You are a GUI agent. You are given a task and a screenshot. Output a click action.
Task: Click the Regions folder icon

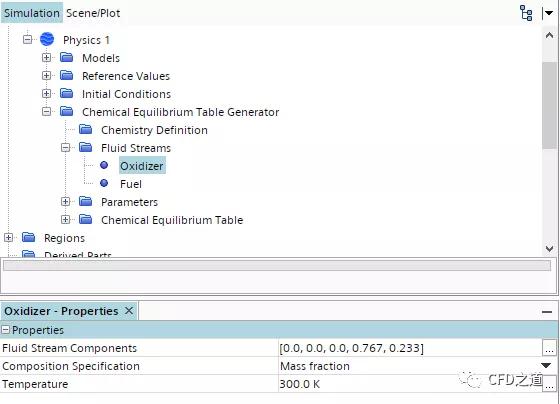click(28, 237)
